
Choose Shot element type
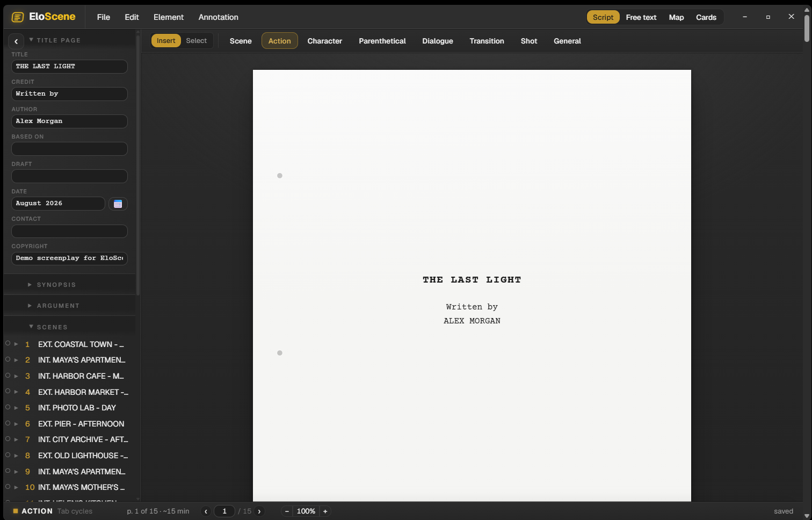(529, 41)
